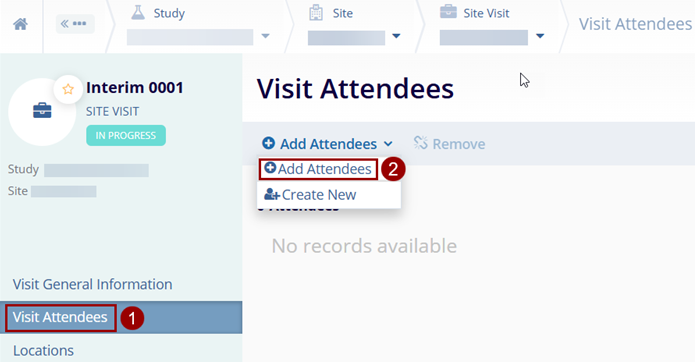Choose Add Attendees from the dropdown menu
Viewport: 695px width, 362px height.
[318, 169]
